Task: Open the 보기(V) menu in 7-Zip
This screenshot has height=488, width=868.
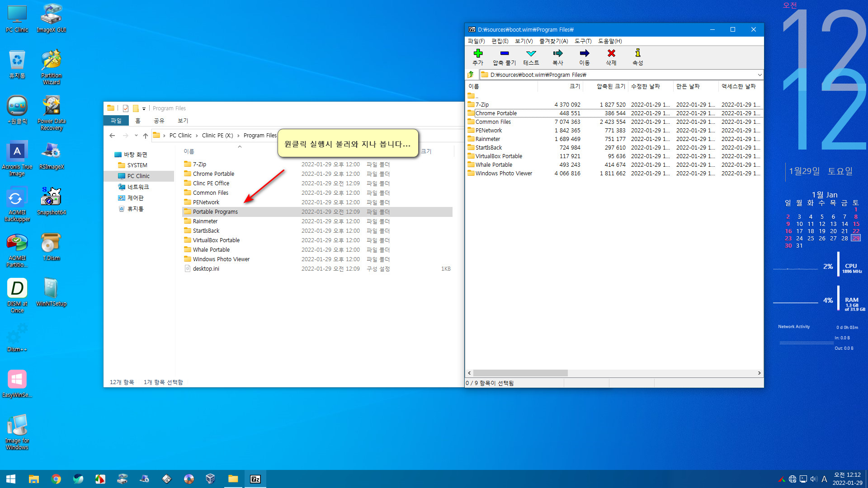Action: 524,41
